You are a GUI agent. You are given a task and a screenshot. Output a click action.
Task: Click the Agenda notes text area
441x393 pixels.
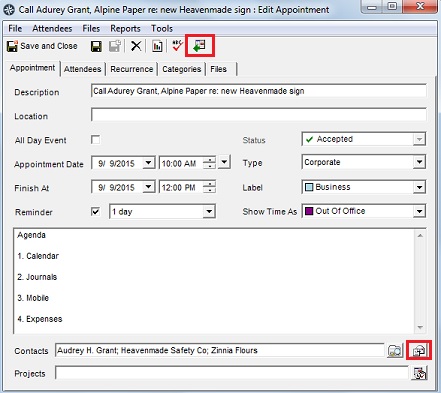click(x=214, y=281)
